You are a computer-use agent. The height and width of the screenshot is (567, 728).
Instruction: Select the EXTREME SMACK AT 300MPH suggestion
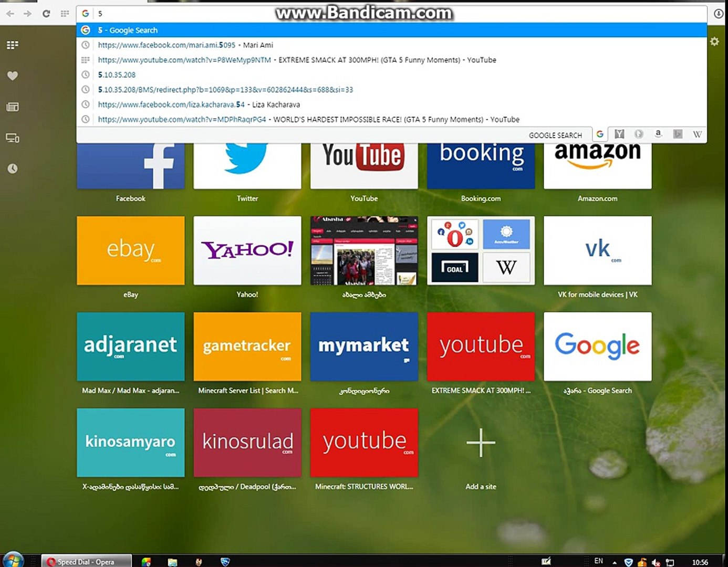pyautogui.click(x=391, y=60)
